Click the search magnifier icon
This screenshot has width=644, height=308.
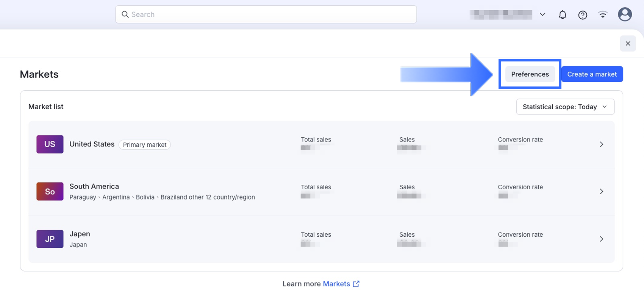coord(125,14)
